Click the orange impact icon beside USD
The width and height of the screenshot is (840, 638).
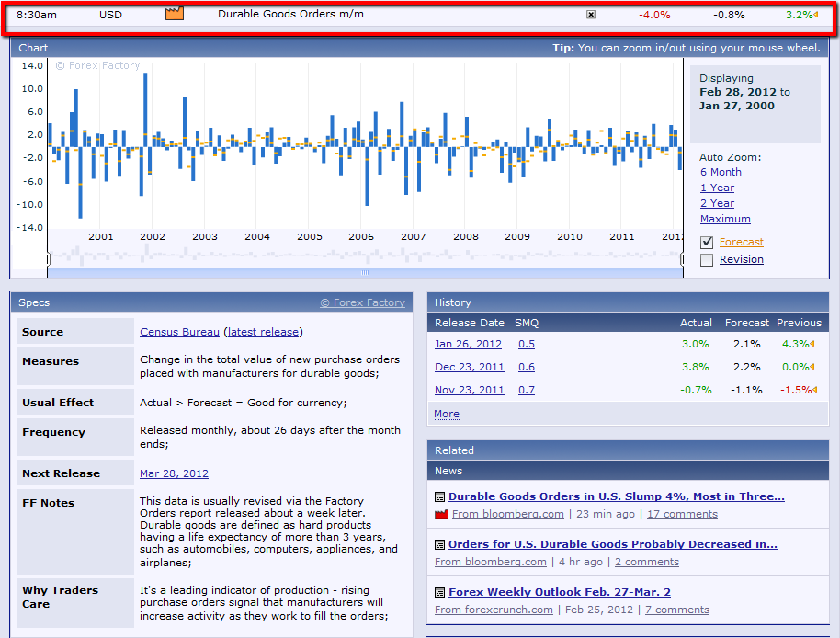[x=174, y=14]
